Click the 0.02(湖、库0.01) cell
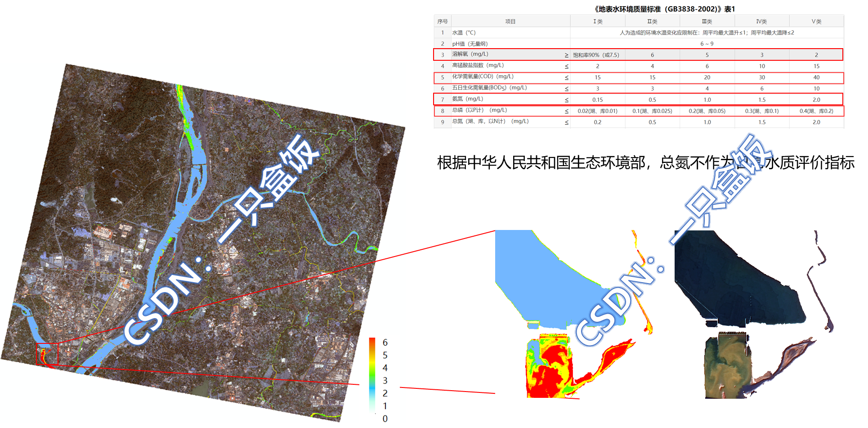Viewport: 868px width, 428px height. tap(598, 111)
